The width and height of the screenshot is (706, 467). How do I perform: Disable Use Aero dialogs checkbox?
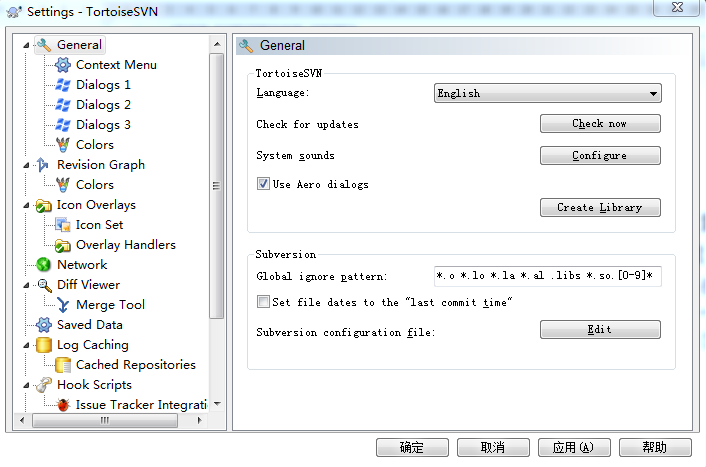click(x=263, y=184)
